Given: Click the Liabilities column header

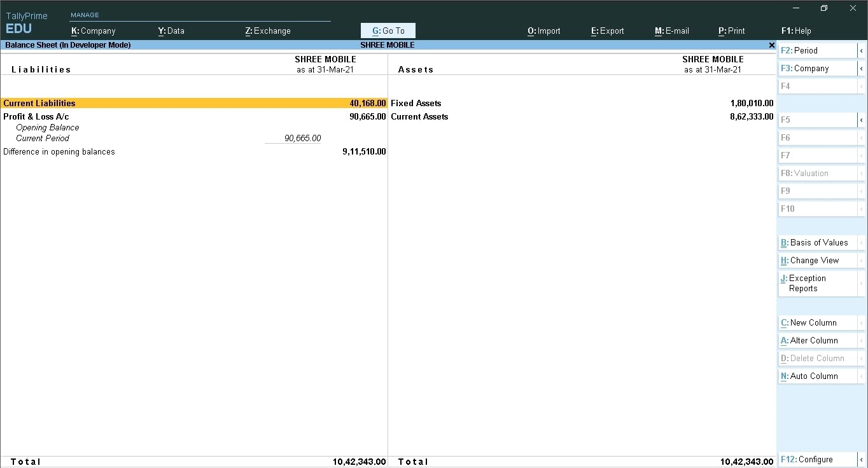Looking at the screenshot, I should click(x=41, y=69).
